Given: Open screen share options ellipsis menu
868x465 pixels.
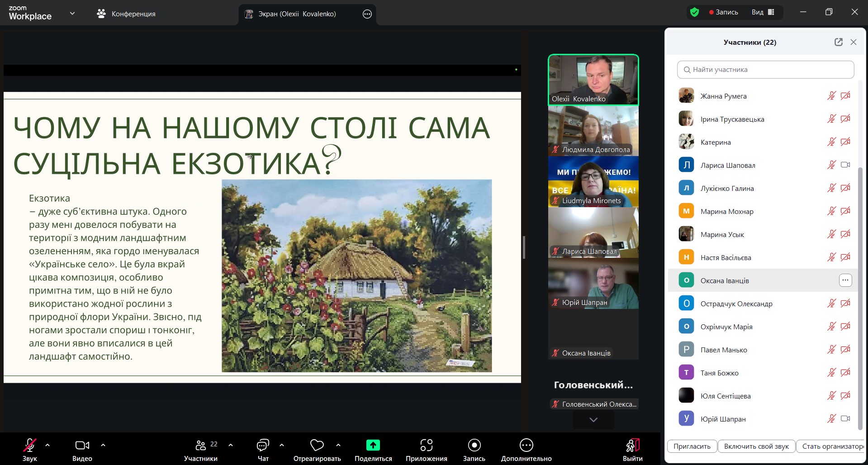Looking at the screenshot, I should click(x=367, y=14).
